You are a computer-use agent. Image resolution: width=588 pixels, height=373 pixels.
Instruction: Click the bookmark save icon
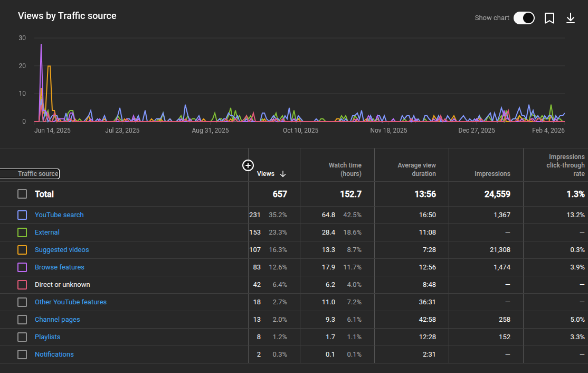point(549,18)
